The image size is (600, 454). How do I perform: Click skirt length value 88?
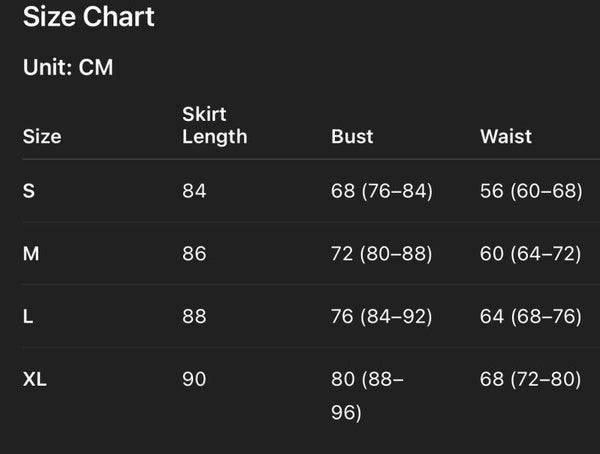click(194, 317)
